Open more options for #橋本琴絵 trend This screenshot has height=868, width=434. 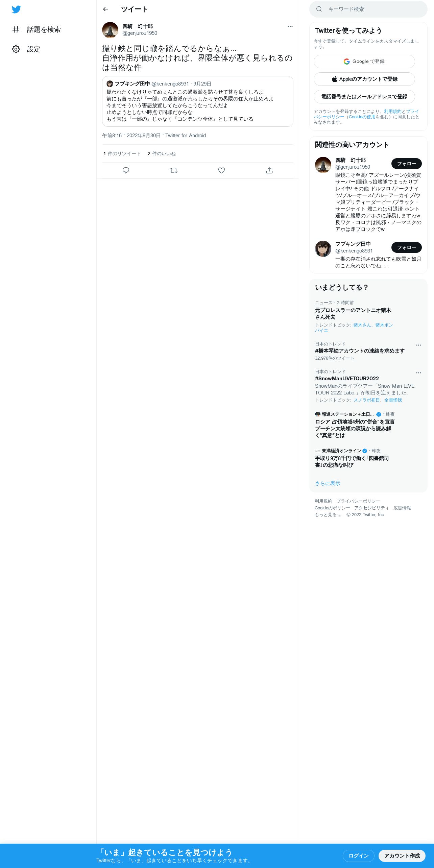(418, 345)
